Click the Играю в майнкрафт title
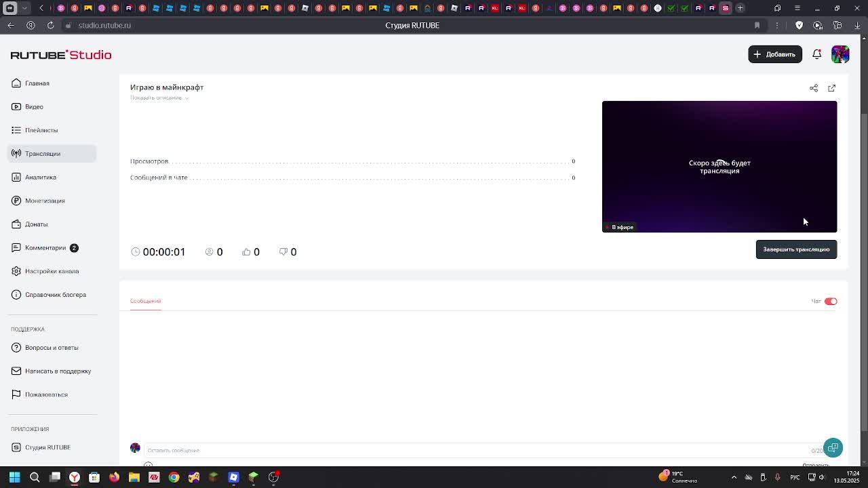This screenshot has height=488, width=868. (x=167, y=87)
